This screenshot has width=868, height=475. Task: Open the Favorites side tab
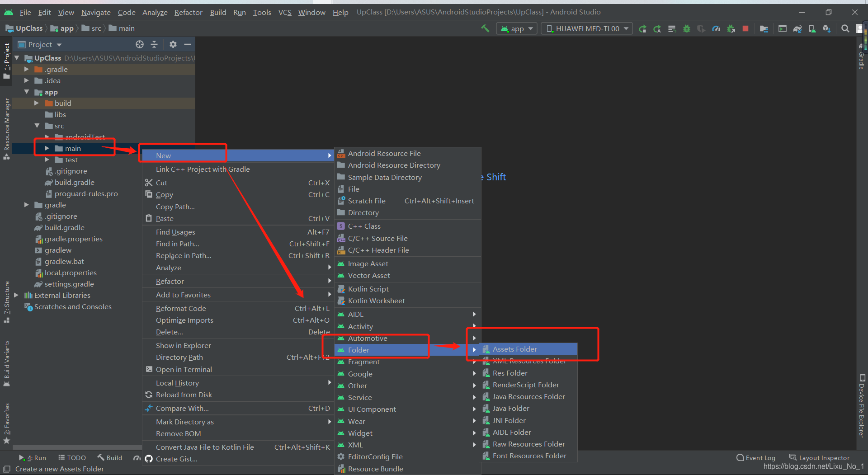6,423
